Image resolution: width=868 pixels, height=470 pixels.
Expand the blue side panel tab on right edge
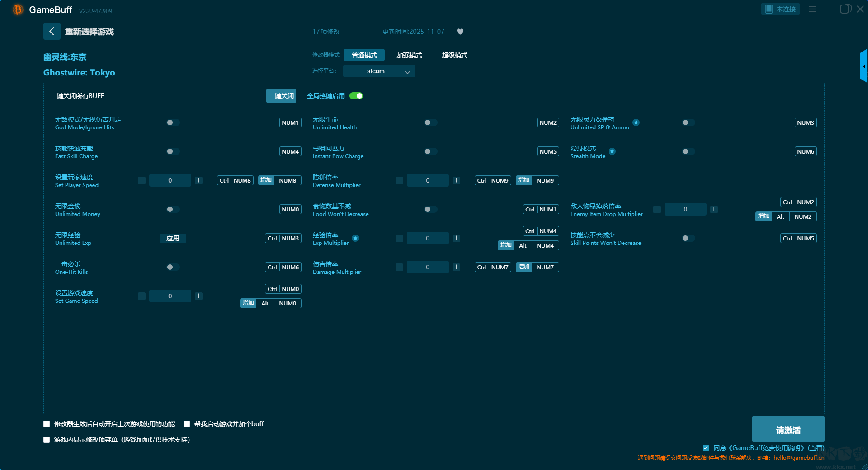click(x=864, y=66)
